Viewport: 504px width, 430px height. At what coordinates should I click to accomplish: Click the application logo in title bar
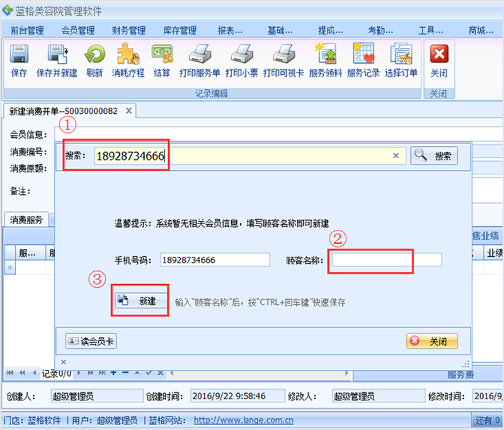[x=7, y=11]
